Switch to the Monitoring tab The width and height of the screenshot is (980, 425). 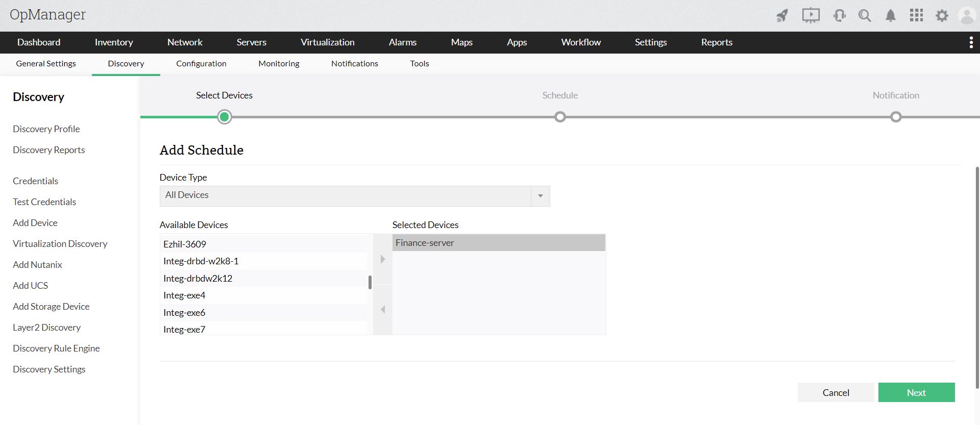click(279, 64)
